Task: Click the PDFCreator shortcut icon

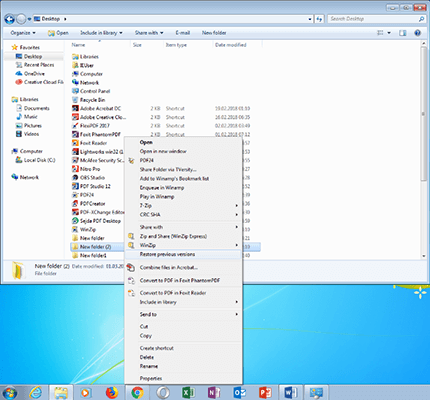Action: point(75,204)
